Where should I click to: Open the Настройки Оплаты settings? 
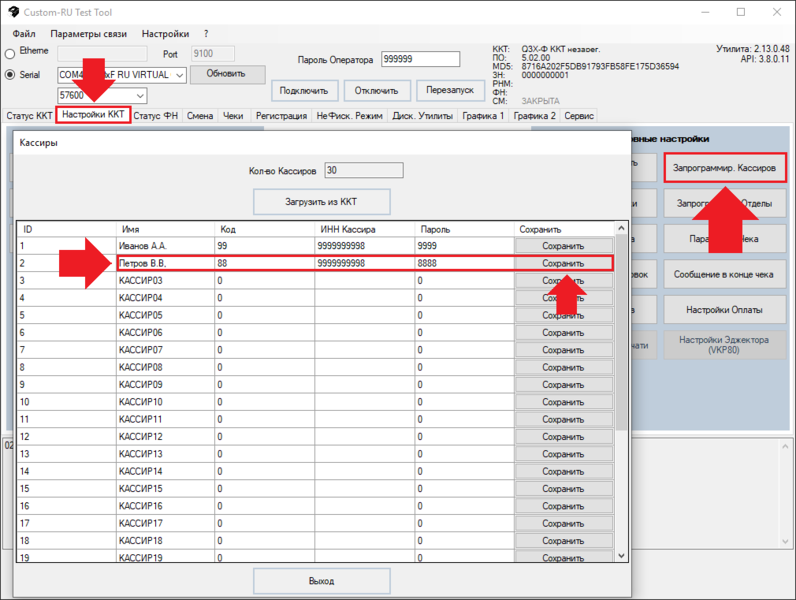point(724,308)
